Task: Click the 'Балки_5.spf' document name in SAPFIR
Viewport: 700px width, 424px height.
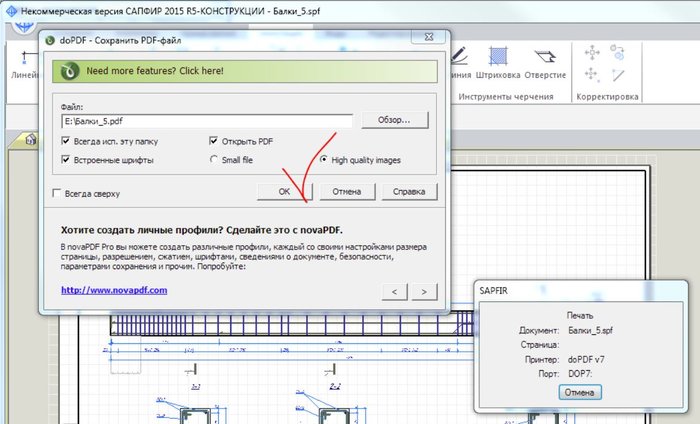Action: pyautogui.click(x=591, y=331)
